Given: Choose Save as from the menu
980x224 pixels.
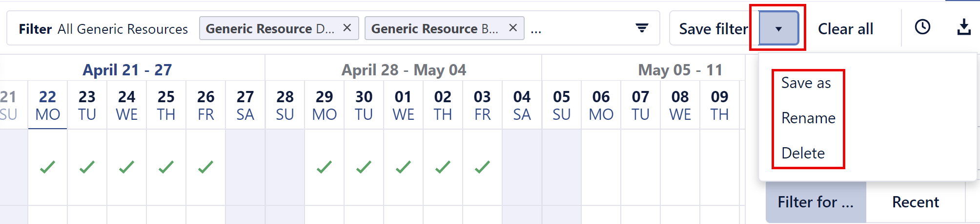Looking at the screenshot, I should coord(806,83).
